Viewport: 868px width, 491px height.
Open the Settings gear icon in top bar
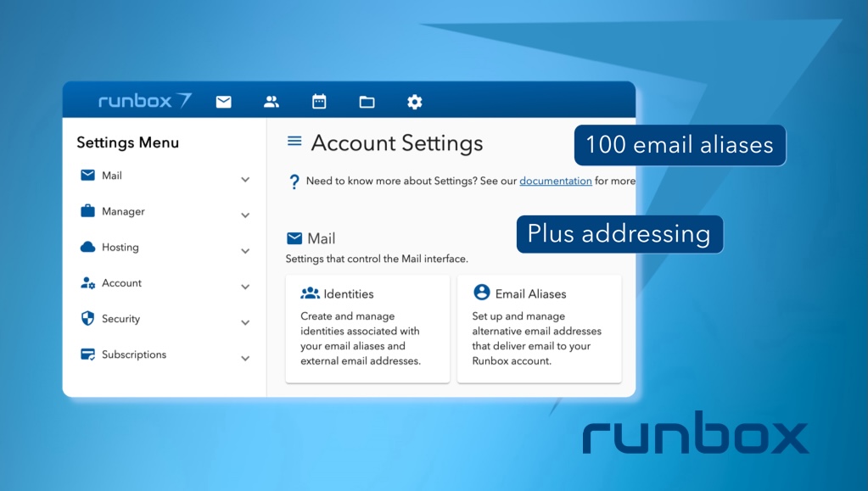coord(415,102)
